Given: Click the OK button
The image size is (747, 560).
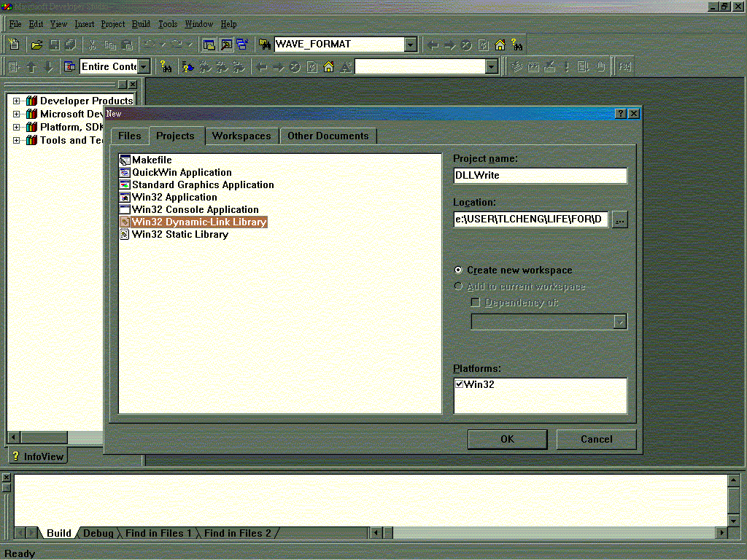Looking at the screenshot, I should (x=508, y=439).
